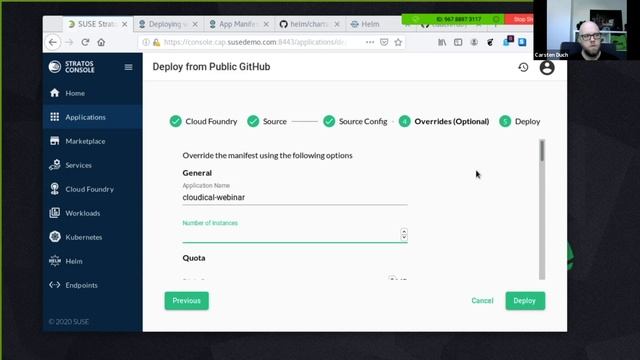
Task: Open Kubernetes in the sidebar
Action: click(92, 237)
